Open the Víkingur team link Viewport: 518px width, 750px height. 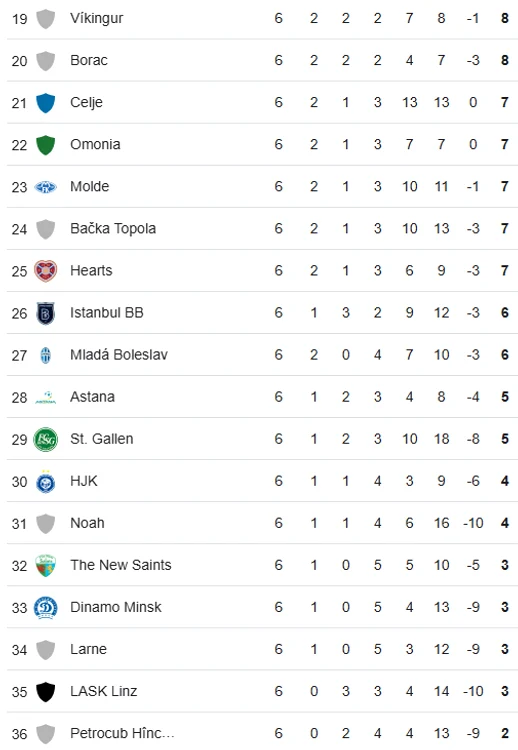pyautogui.click(x=97, y=18)
